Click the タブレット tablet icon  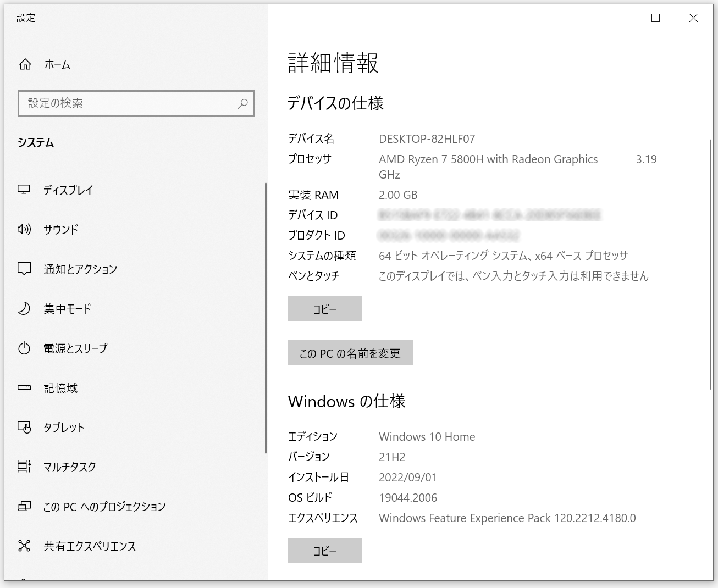[24, 427]
